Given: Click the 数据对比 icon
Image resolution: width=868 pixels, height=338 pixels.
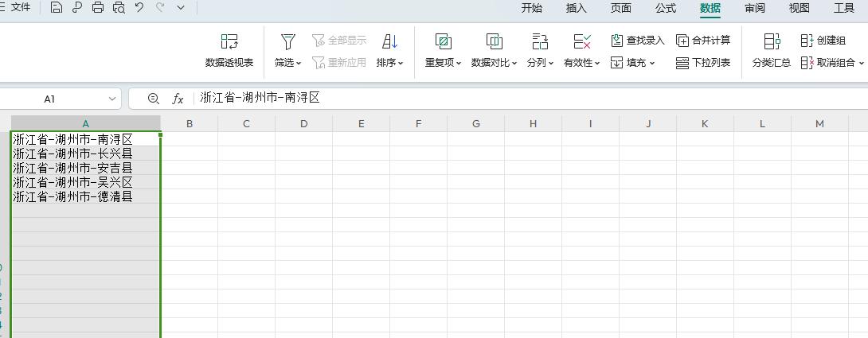Looking at the screenshot, I should click(x=494, y=41).
